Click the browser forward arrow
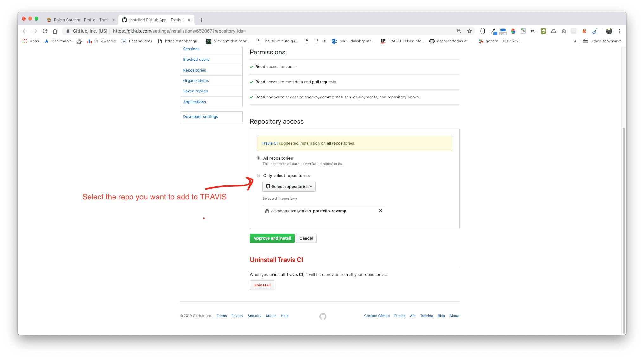The height and width of the screenshot is (358, 644). pos(35,31)
